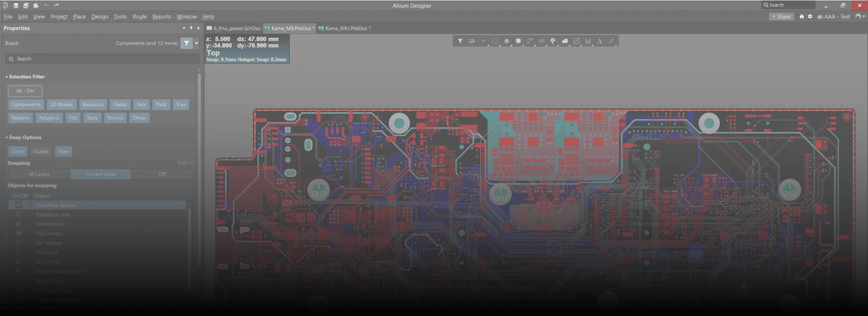The width and height of the screenshot is (868, 316).
Task: Toggle the Track/Arcs Vertices snapping checkbox
Action: 19,205
